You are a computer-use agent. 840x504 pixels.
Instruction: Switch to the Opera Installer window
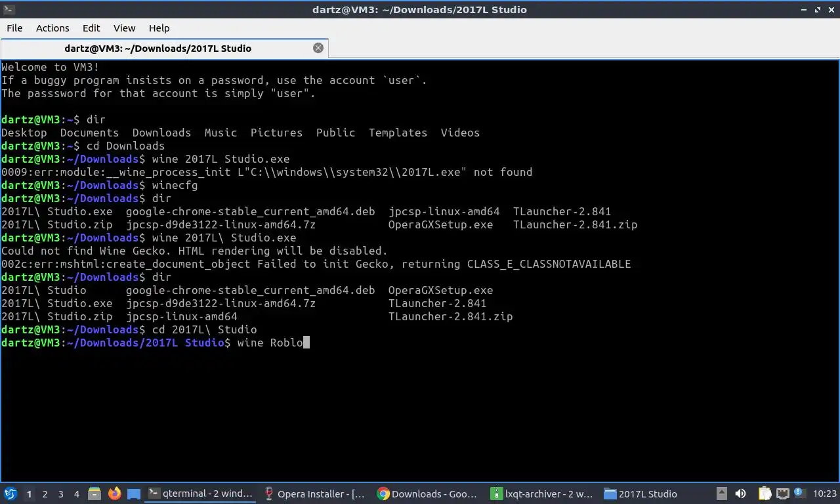[x=314, y=493]
